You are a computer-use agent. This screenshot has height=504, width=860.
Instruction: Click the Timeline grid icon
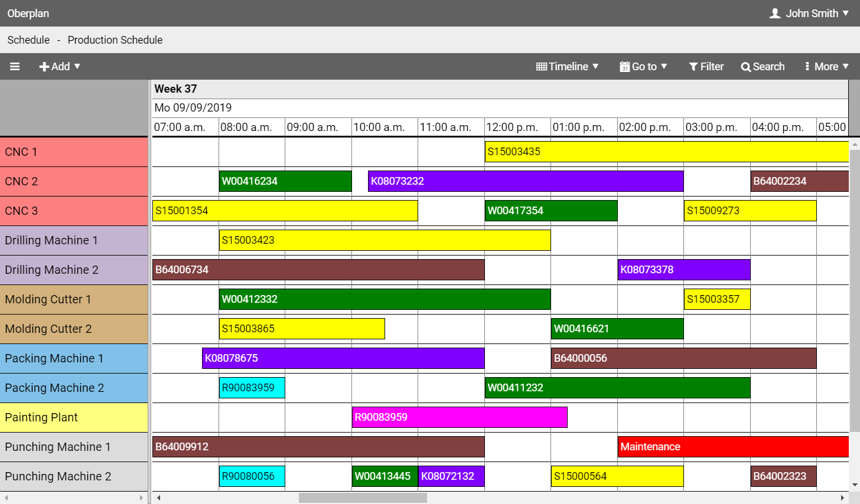tap(541, 67)
